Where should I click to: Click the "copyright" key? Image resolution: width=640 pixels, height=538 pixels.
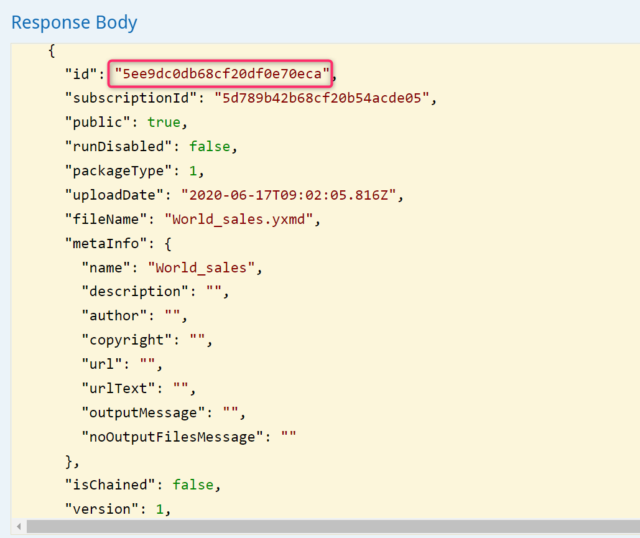pyautogui.click(x=127, y=340)
